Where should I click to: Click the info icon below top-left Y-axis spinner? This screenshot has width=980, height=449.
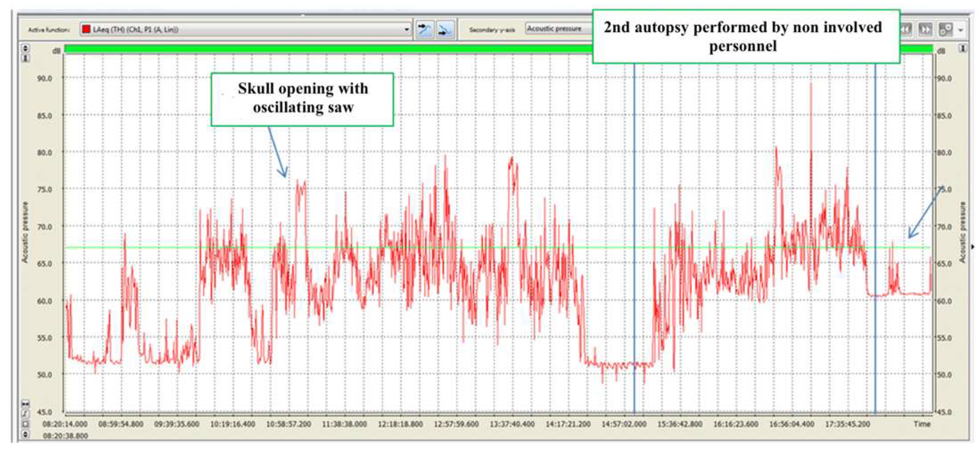click(x=25, y=58)
